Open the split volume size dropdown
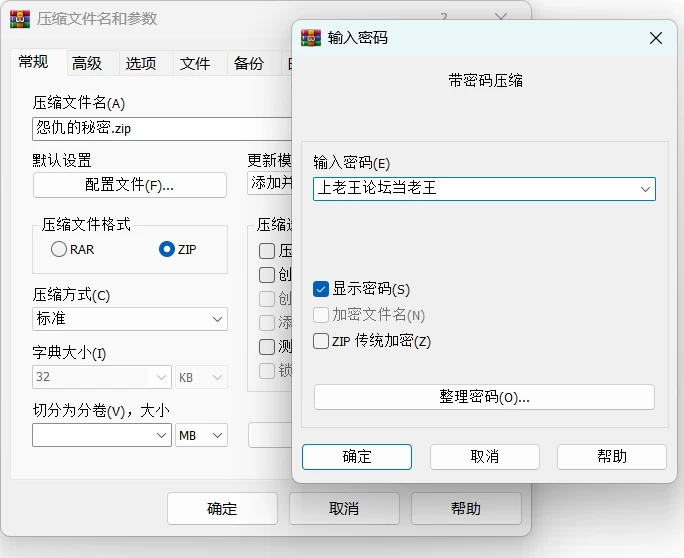Screen dimensions: 684x558 coord(161,435)
